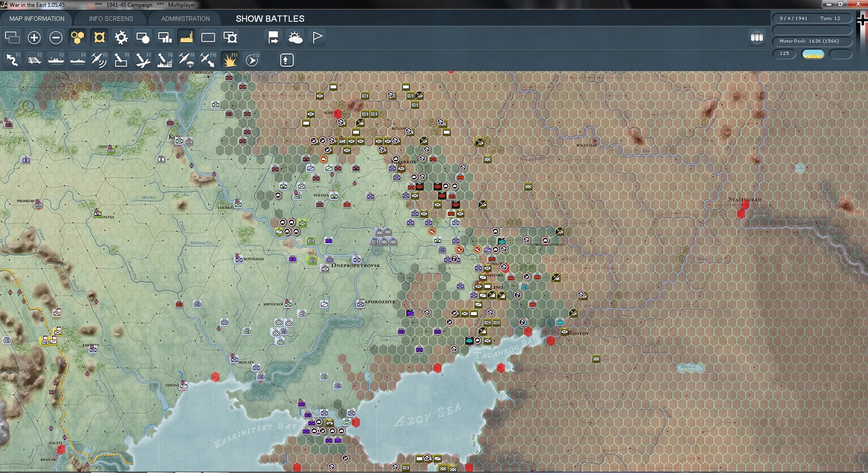Click the F12 circular arrow icon
This screenshot has width=868, height=473.
pyautogui.click(x=252, y=60)
